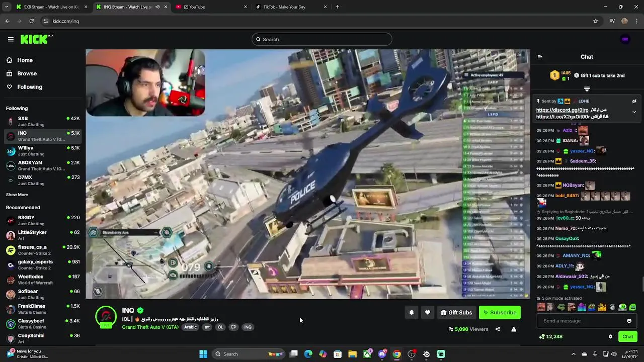Focus the Send a message field
The width and height of the screenshot is (644, 362).
tap(587, 321)
